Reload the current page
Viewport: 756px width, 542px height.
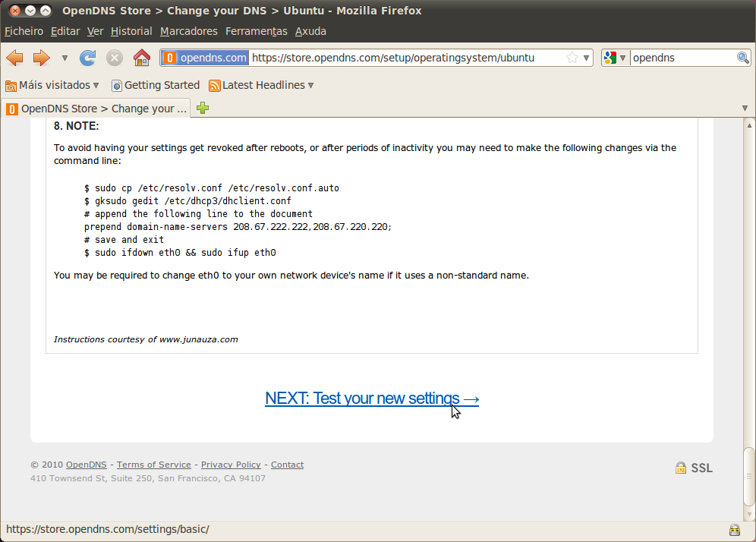point(88,58)
